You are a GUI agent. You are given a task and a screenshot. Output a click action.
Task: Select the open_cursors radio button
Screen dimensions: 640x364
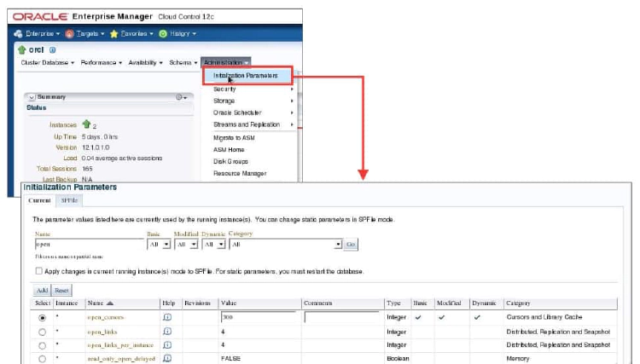[x=42, y=317]
